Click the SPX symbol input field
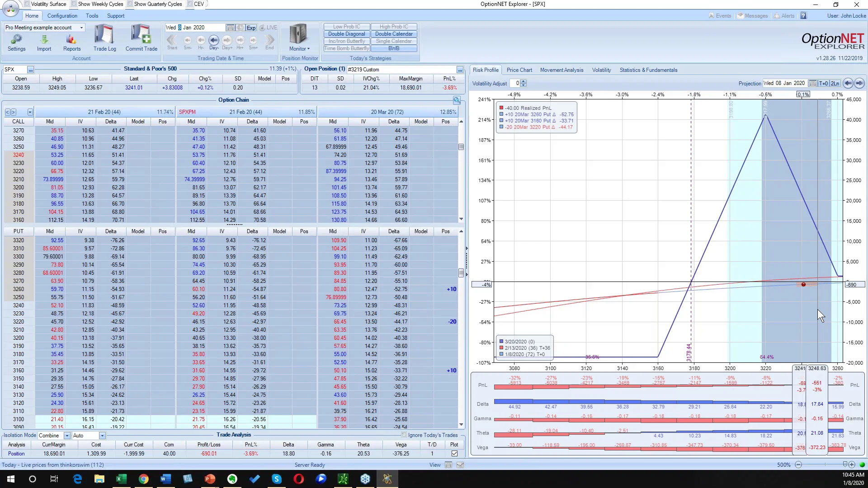 [x=14, y=70]
